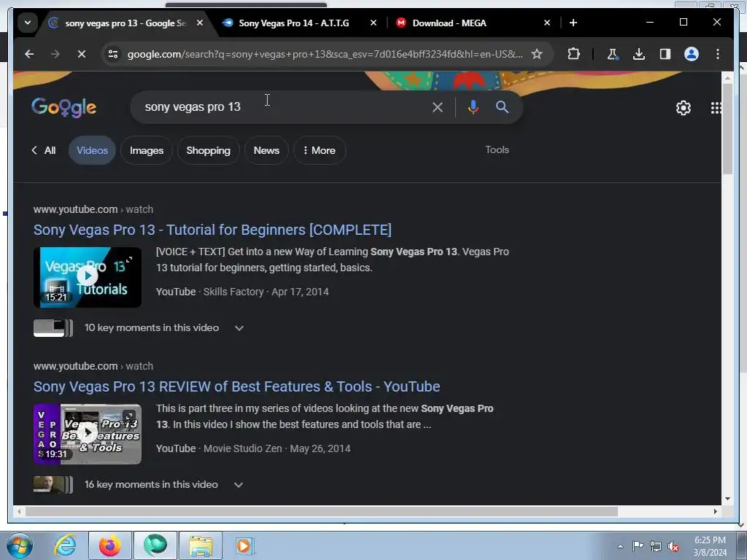
Task: Open the More filters dropdown
Action: (x=320, y=150)
